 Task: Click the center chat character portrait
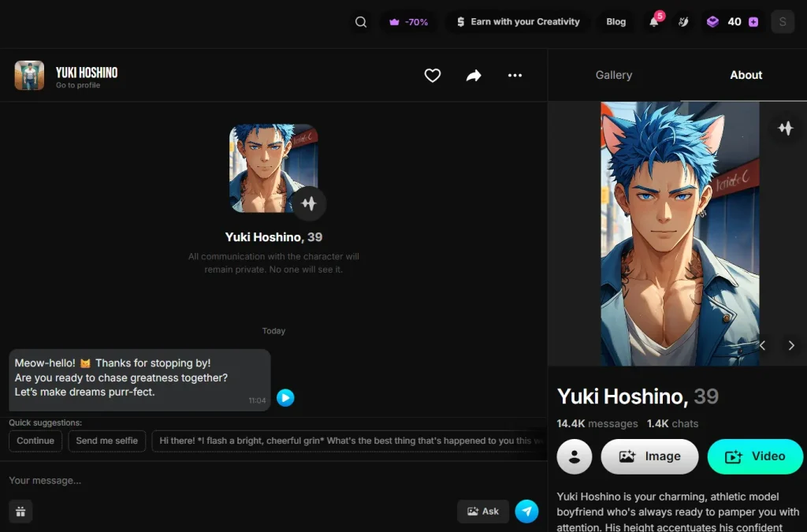[273, 168]
